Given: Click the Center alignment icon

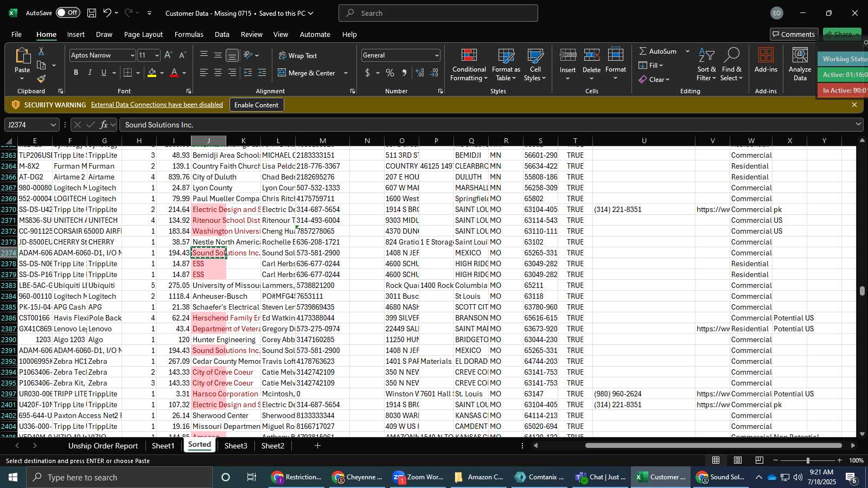Looking at the screenshot, I should tap(218, 73).
